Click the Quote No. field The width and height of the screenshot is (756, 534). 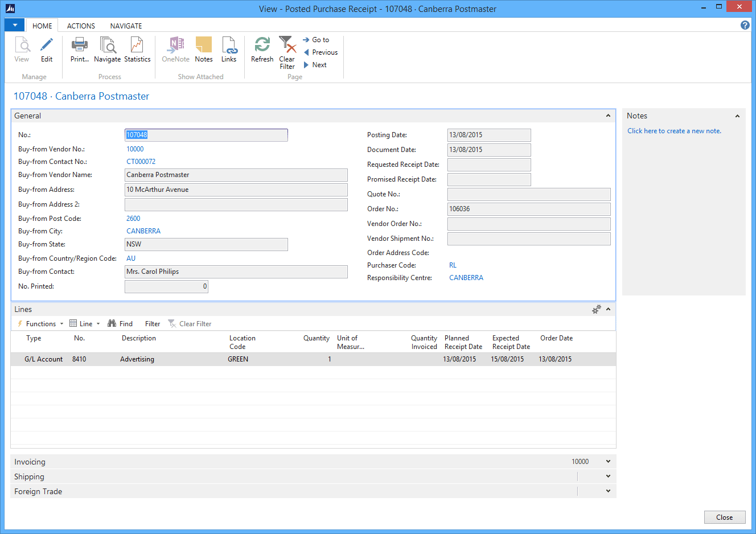tap(529, 194)
